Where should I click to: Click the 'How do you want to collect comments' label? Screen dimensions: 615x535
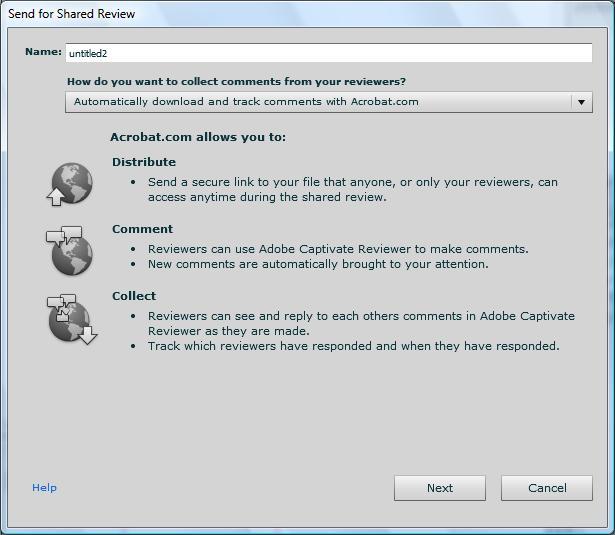237,82
